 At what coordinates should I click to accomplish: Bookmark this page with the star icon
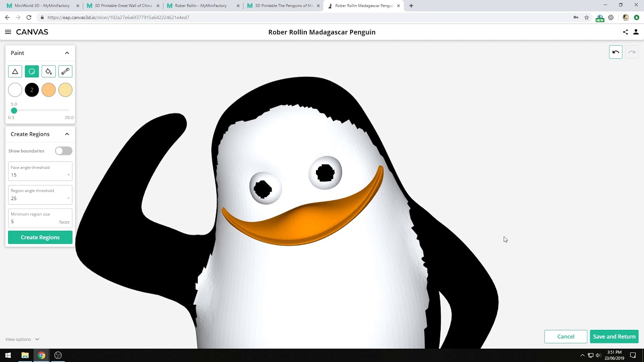point(587,17)
